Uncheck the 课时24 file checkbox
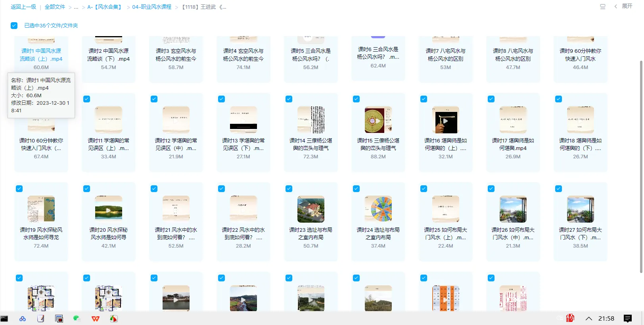 [x=356, y=189]
